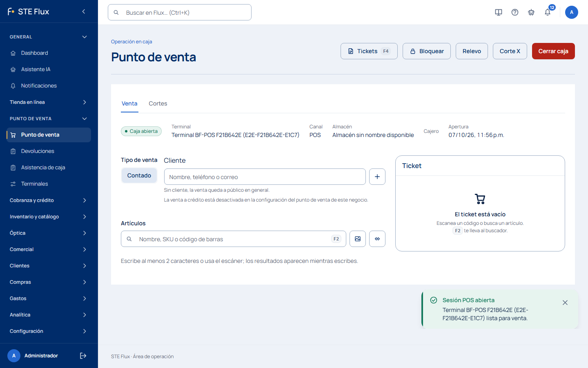Screen dimensions: 588x368
Task: Go to Dashboard in the sidebar
Action: 49,53
